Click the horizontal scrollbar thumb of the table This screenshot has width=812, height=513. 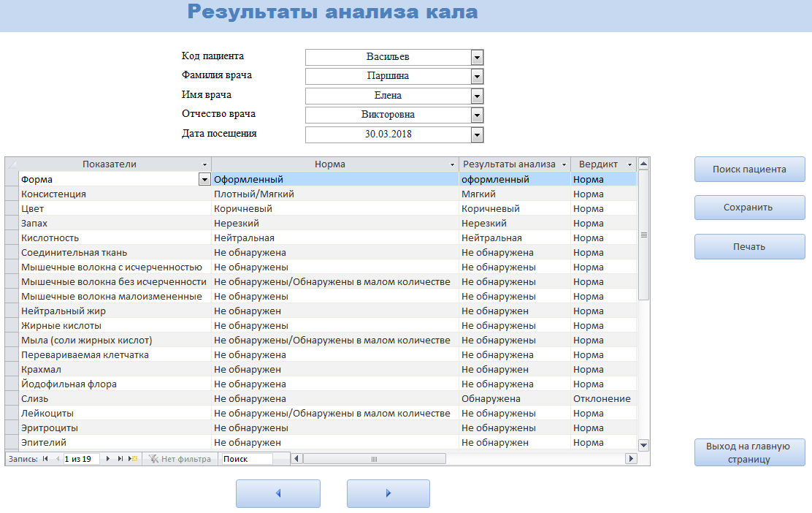click(375, 459)
